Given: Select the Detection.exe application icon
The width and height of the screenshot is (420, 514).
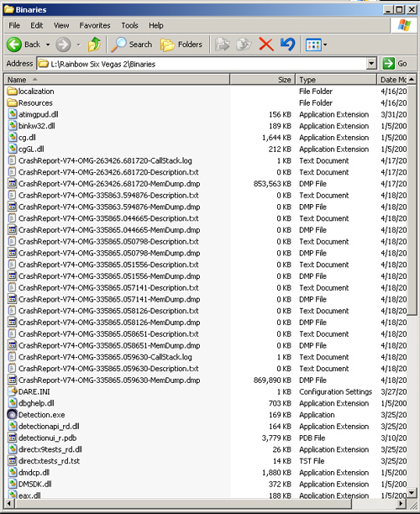Looking at the screenshot, I should coord(12,415).
